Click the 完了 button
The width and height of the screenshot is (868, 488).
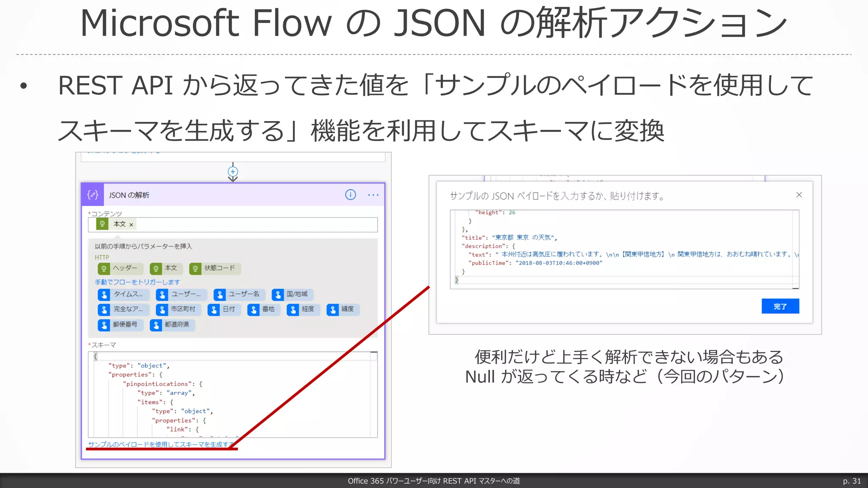pyautogui.click(x=780, y=306)
